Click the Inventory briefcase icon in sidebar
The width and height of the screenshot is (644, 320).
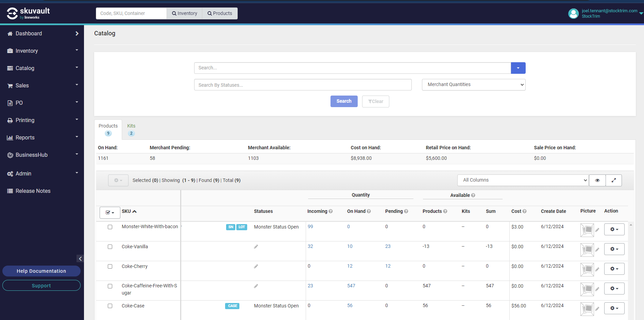10,51
